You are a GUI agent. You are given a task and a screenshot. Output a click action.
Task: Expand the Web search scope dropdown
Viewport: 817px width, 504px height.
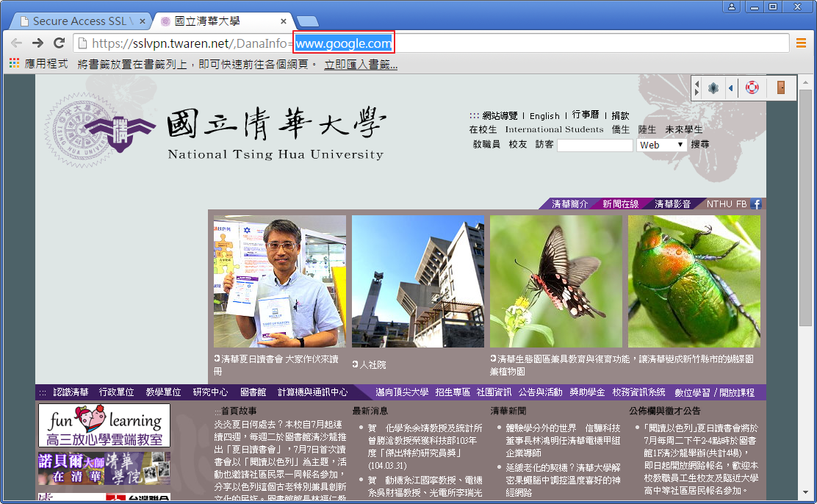(x=661, y=145)
